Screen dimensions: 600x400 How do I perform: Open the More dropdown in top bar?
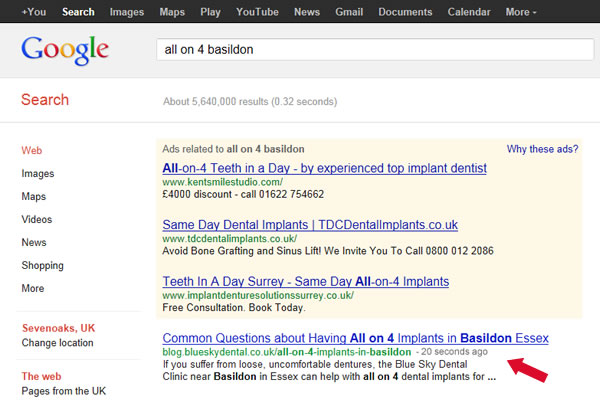click(521, 12)
